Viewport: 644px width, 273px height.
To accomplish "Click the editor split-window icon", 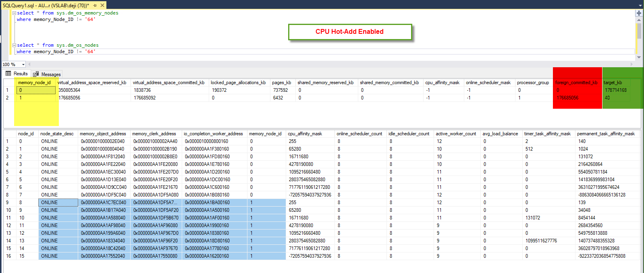I will (x=639, y=13).
